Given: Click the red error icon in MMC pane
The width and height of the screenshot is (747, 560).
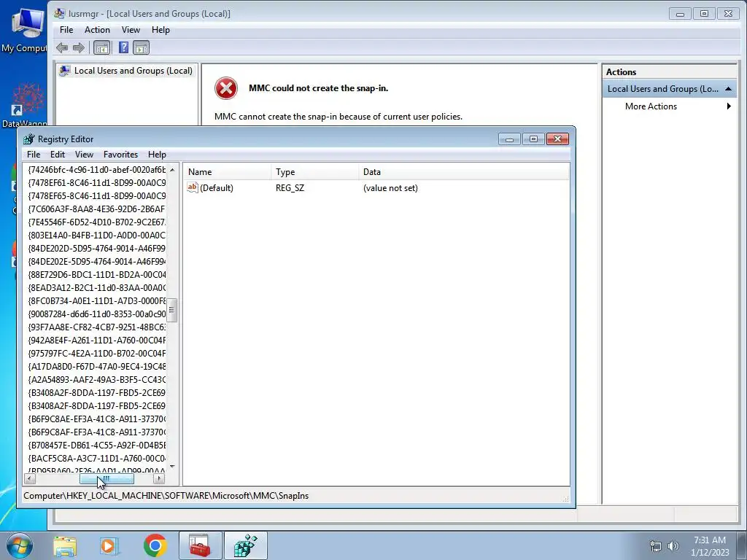Looking at the screenshot, I should pyautogui.click(x=226, y=88).
